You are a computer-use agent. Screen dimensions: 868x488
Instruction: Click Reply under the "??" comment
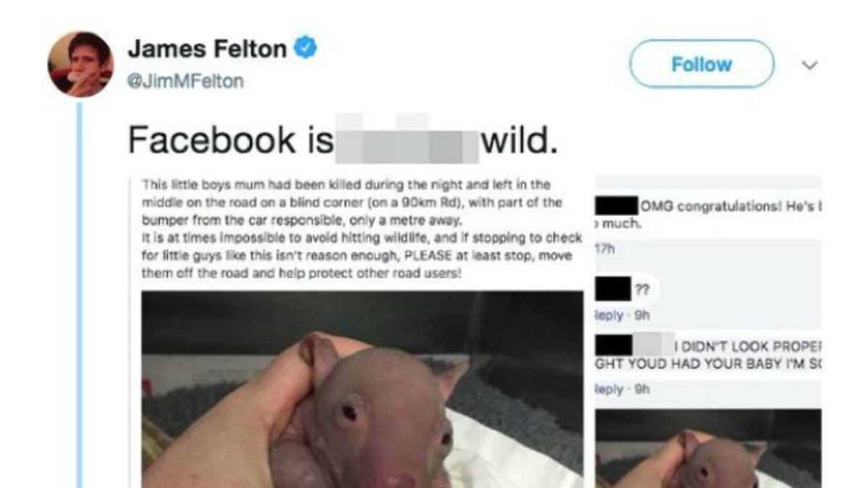608,314
